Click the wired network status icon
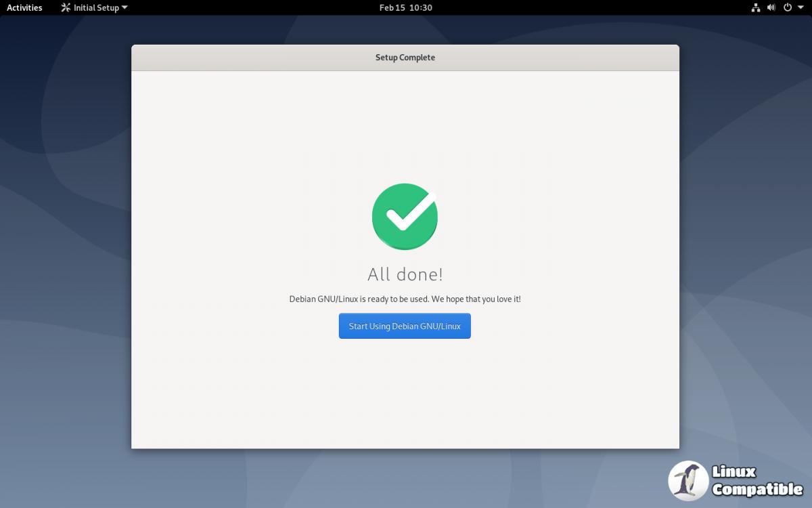Screen dimensions: 812x508 pos(756,7)
